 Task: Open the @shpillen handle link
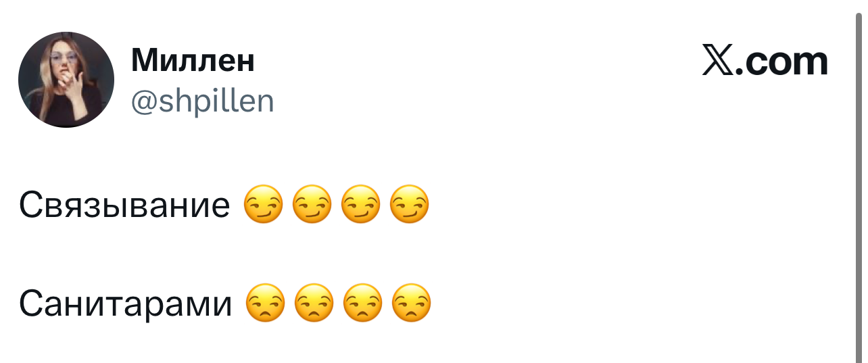click(202, 101)
